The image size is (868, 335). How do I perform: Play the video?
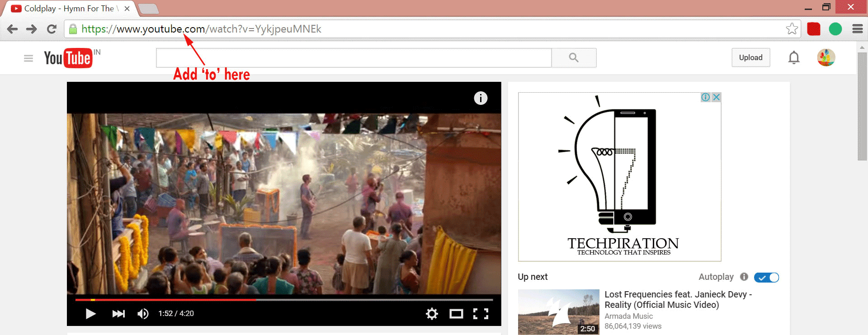tap(90, 314)
